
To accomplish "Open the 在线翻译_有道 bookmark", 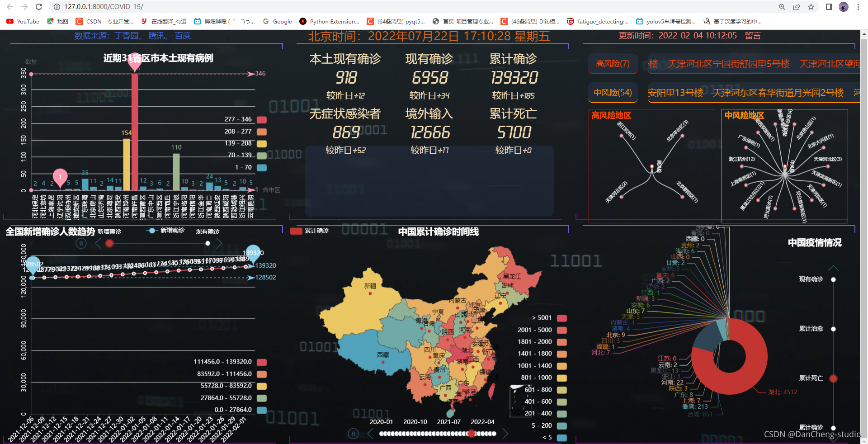I will (164, 21).
